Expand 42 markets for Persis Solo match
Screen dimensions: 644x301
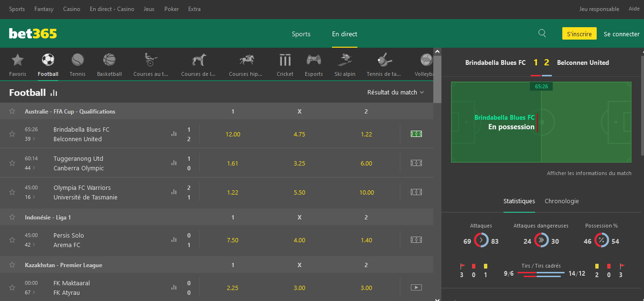(x=30, y=245)
